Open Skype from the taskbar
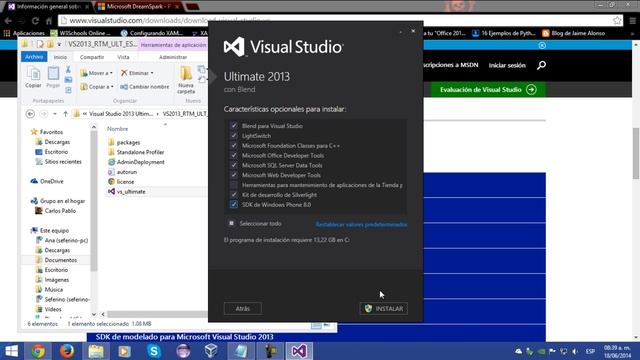Viewport: 640px width, 360px height. tap(153, 351)
